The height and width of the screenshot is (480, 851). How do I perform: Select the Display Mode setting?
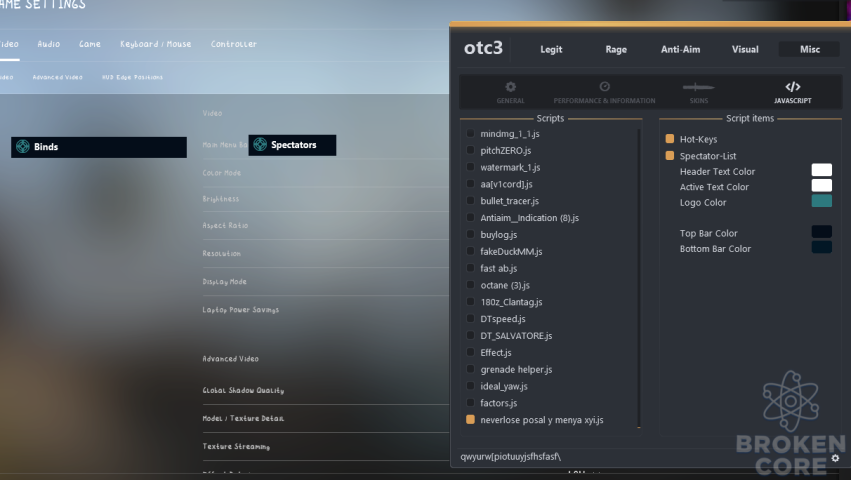coord(225,282)
